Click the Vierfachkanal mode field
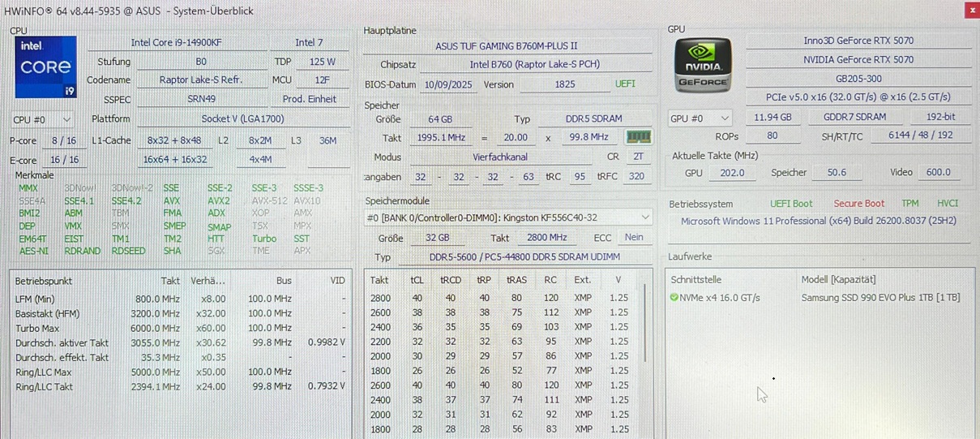 500,157
